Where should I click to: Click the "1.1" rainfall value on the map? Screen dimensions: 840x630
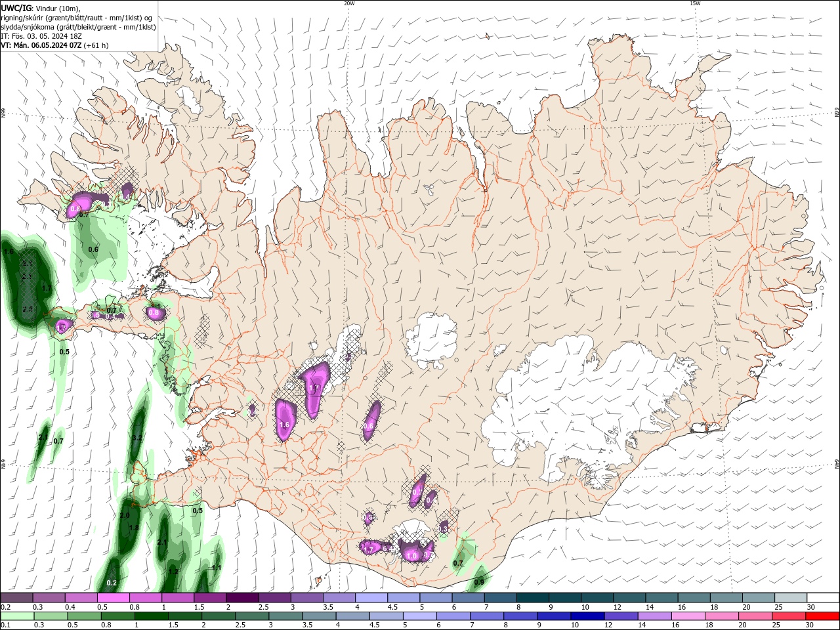point(217,568)
